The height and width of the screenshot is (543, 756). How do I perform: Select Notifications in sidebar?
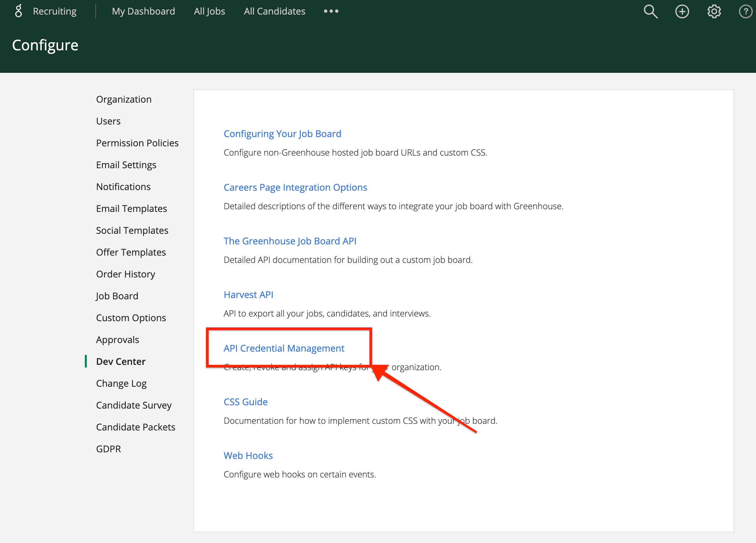[x=123, y=186]
